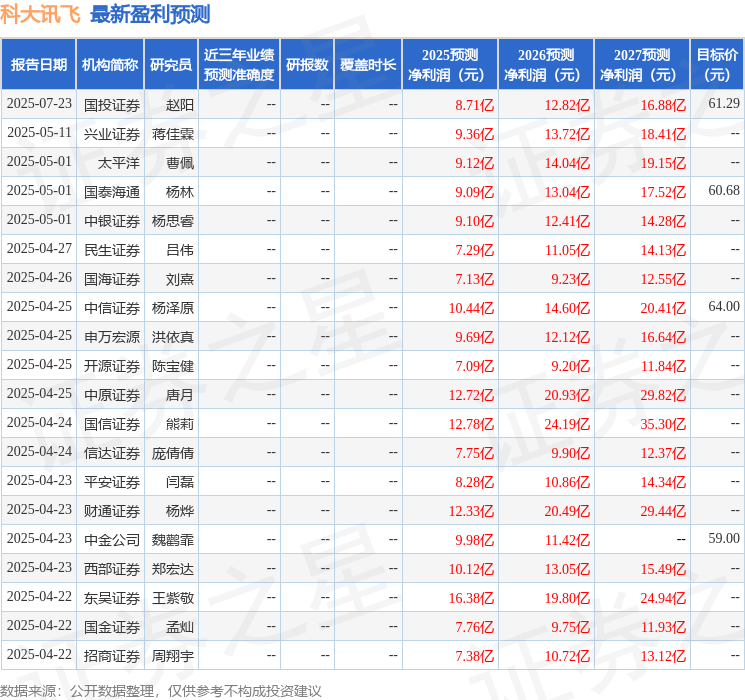745x700 pixels.
Task: Click the 国投证券 institution cell
Action: click(x=112, y=105)
